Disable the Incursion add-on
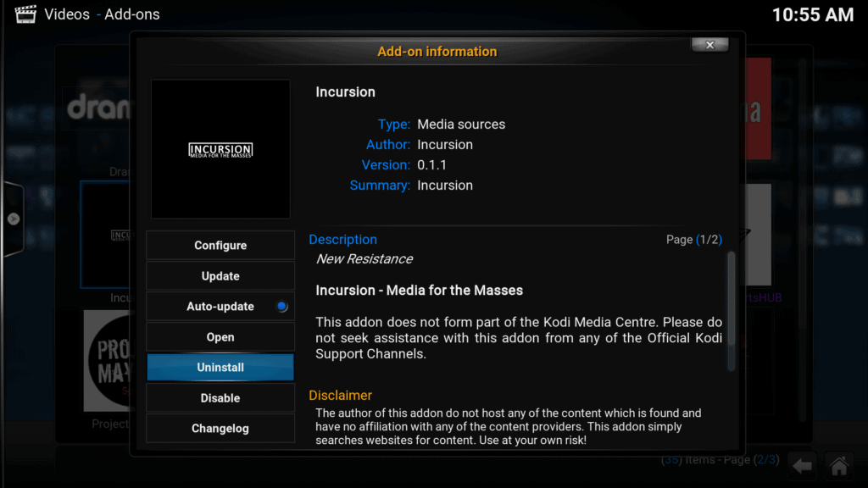This screenshot has height=488, width=868. (220, 398)
